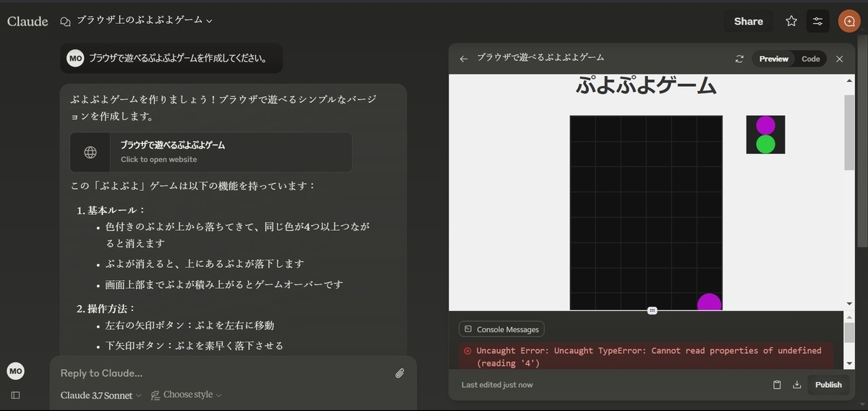868x411 pixels.
Task: Open the Choose style dropdown
Action: (186, 395)
